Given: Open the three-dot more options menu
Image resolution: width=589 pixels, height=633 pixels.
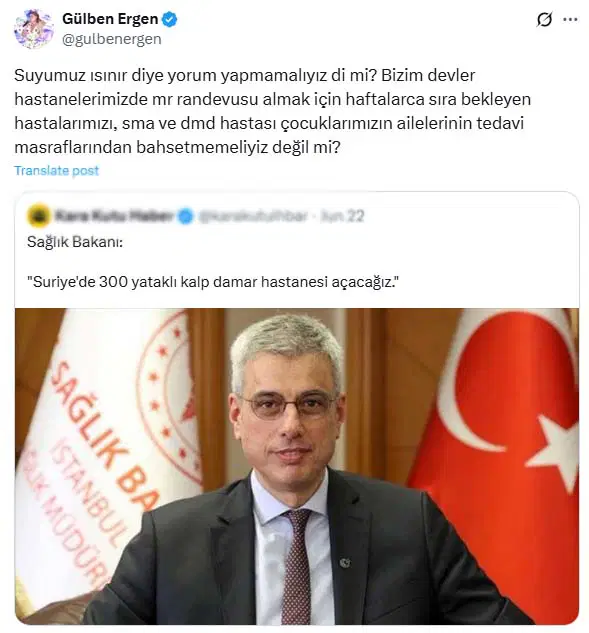Looking at the screenshot, I should [570, 19].
